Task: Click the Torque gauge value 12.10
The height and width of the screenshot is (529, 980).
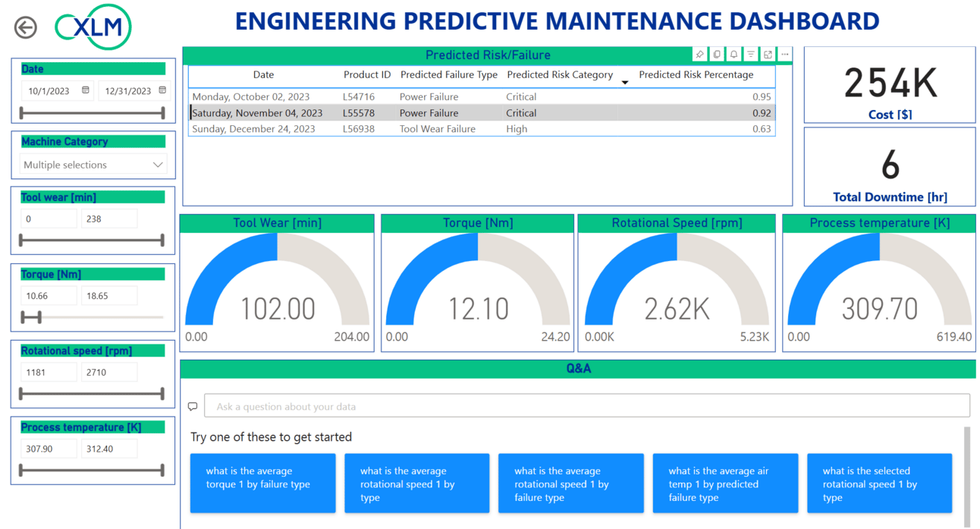Action: (x=478, y=309)
